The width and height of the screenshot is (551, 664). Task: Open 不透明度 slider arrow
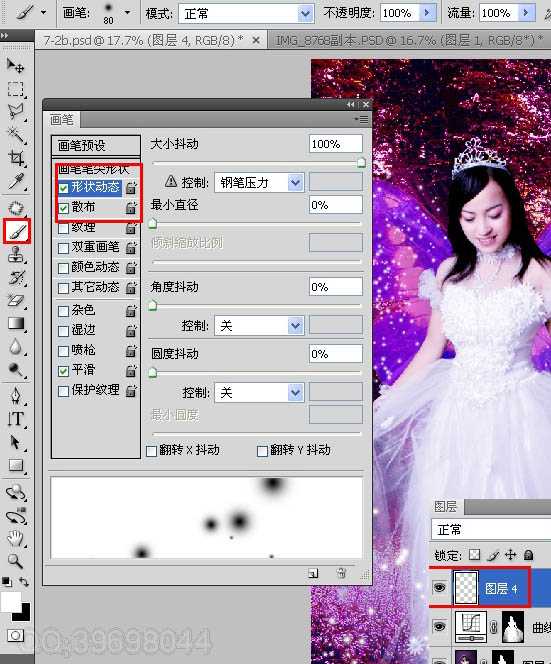(427, 13)
